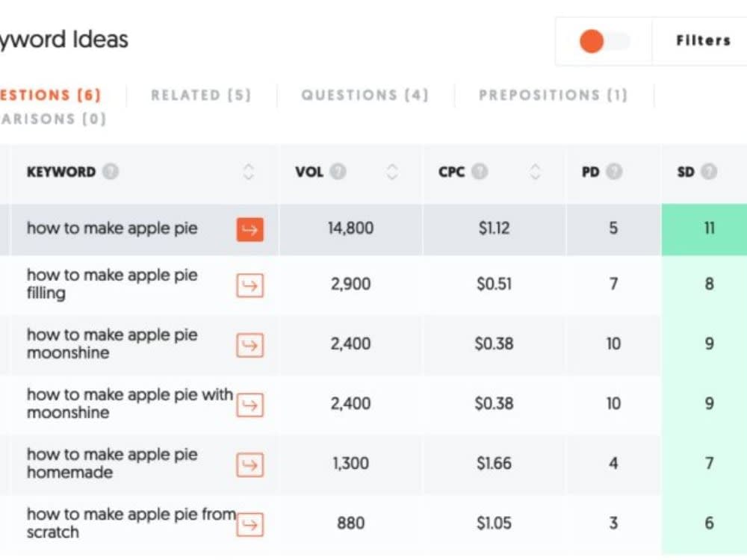
Task: Click the Filters button
Action: tap(703, 41)
